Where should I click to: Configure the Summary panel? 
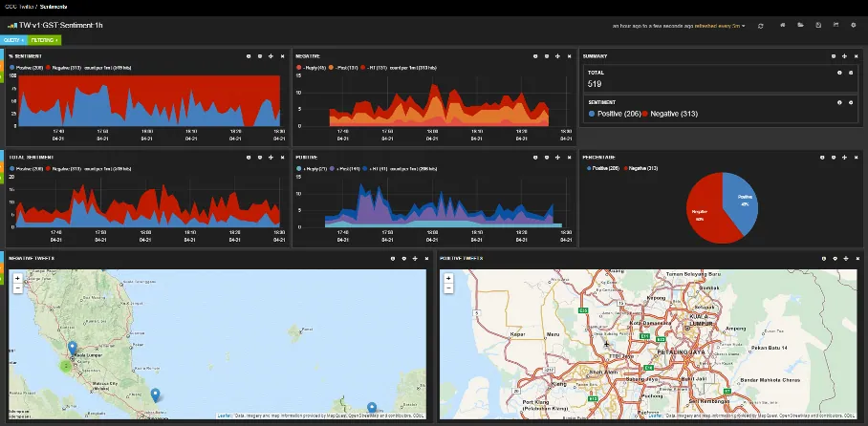[834, 56]
